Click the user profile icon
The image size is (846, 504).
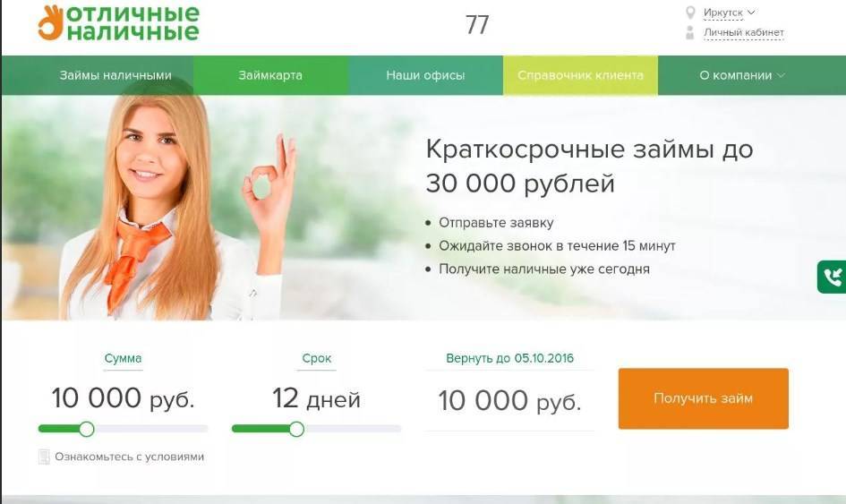click(689, 32)
